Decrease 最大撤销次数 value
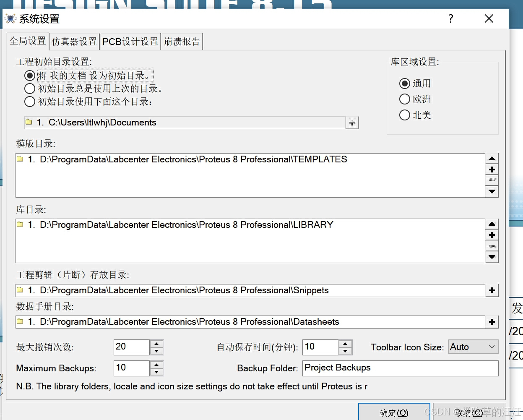The image size is (523, 420). (156, 351)
